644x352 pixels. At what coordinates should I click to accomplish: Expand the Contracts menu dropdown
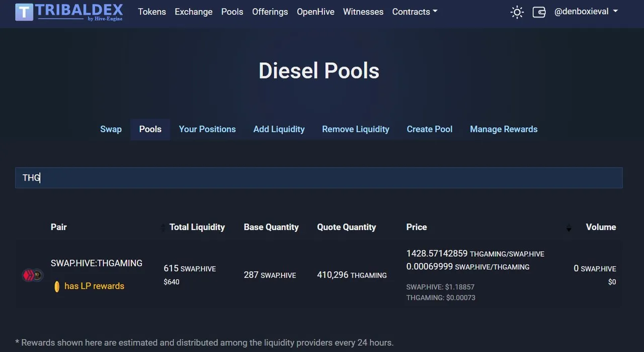point(415,12)
